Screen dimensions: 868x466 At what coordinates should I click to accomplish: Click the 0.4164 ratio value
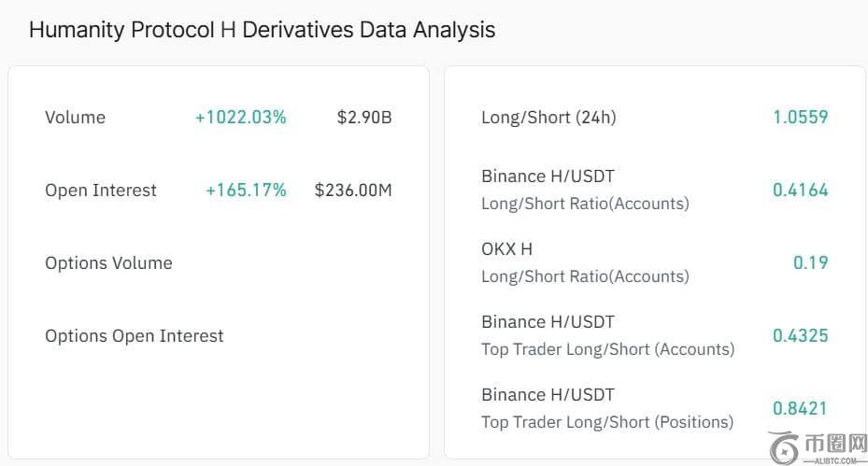[x=800, y=191]
